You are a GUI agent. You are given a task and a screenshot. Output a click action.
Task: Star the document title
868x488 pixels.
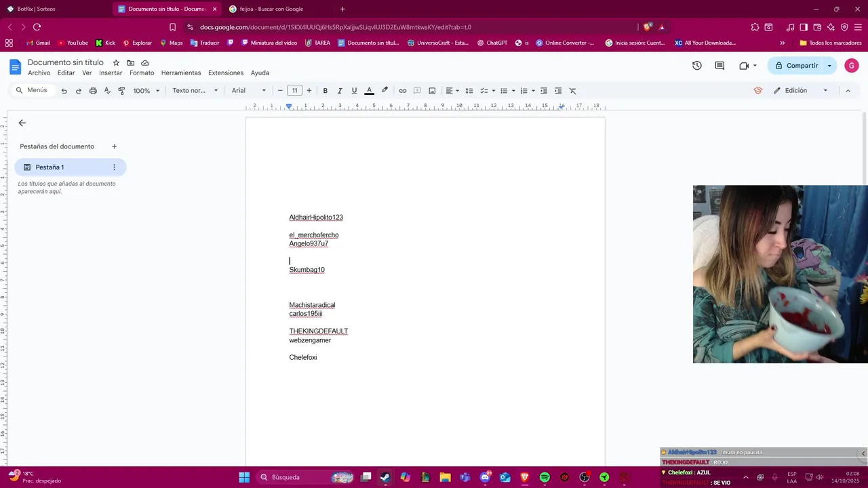116,62
